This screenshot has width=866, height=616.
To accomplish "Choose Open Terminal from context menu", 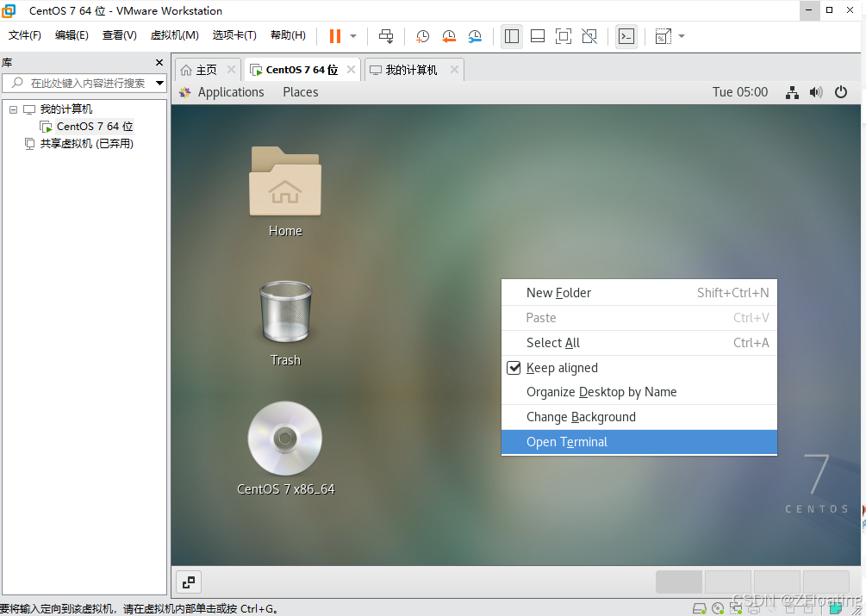I will click(639, 442).
